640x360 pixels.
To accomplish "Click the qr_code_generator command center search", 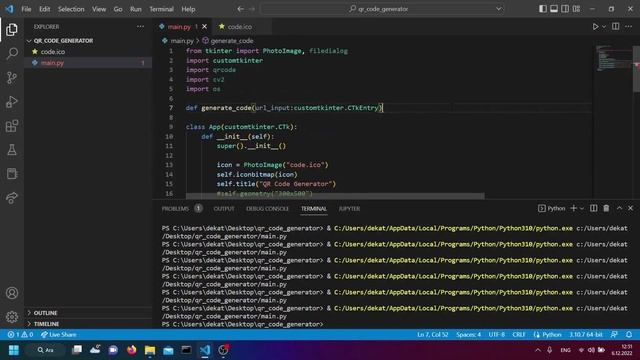I will [x=382, y=9].
